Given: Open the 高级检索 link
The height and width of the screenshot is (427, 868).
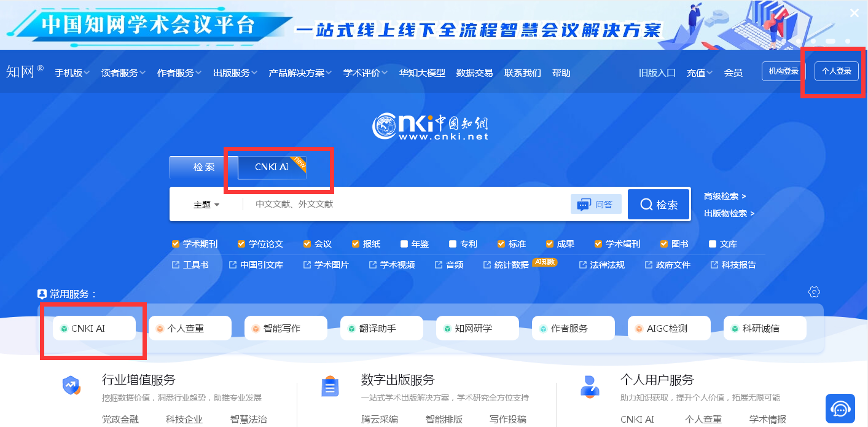Looking at the screenshot, I should (x=724, y=196).
